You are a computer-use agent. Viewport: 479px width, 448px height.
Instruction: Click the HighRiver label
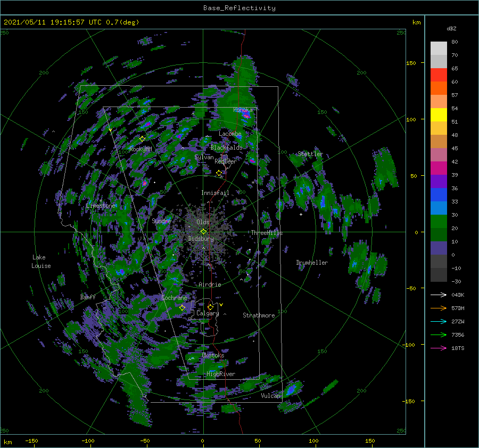pos(221,374)
